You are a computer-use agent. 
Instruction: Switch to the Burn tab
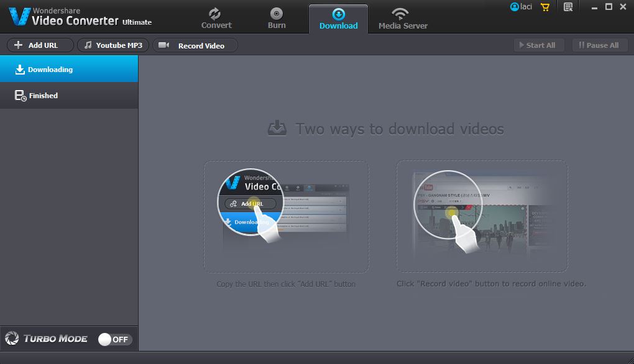(x=277, y=19)
